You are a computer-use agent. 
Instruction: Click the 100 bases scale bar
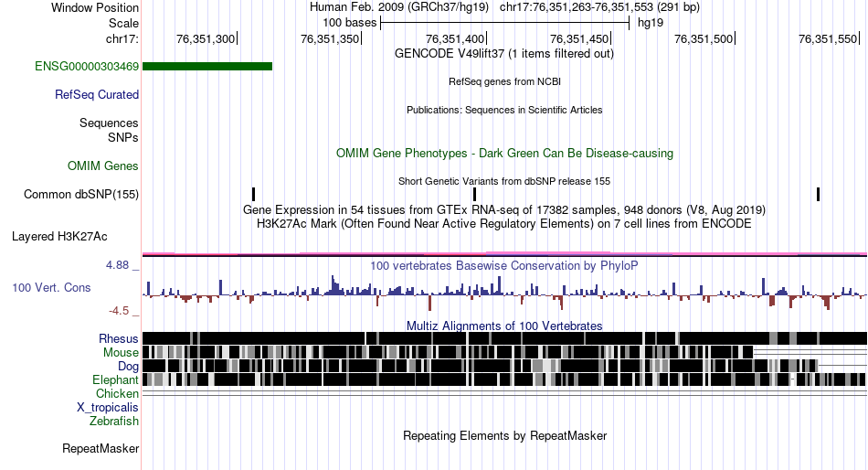point(505,23)
